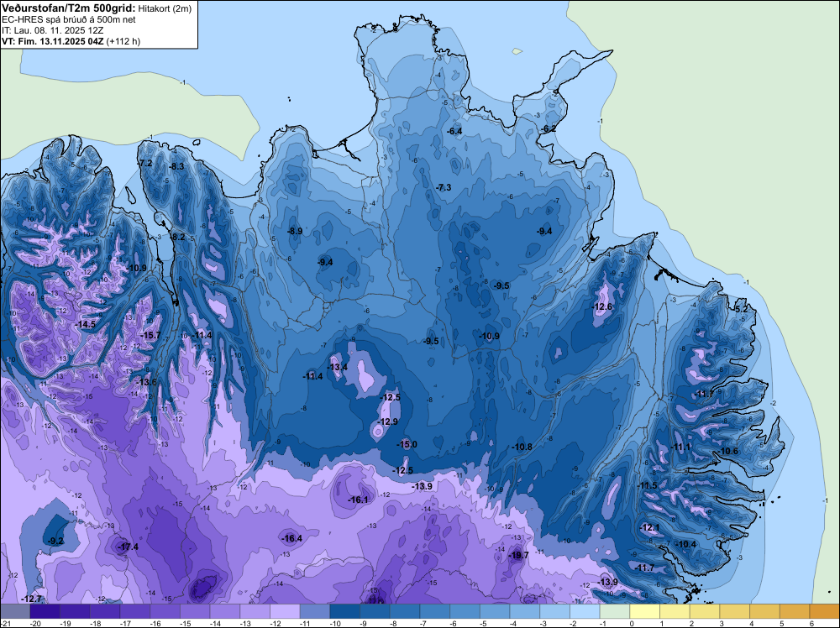
Task: Select the -8.9 temperature value
Action: click(295, 231)
